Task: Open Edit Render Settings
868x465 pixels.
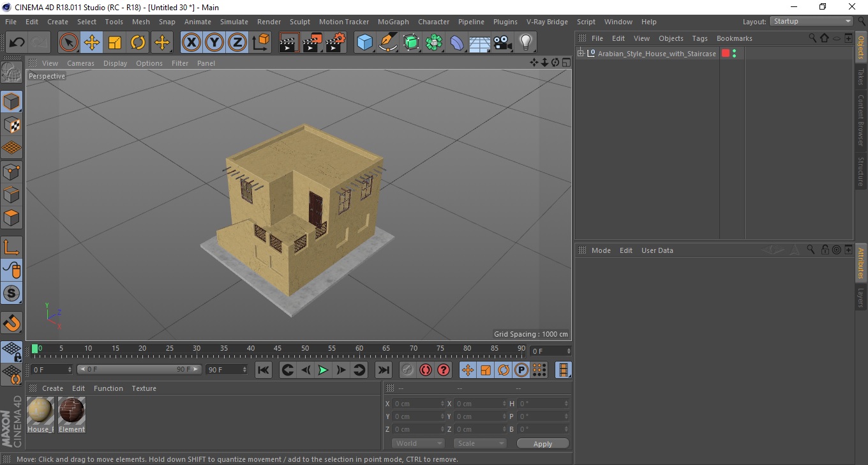Action: 336,43
